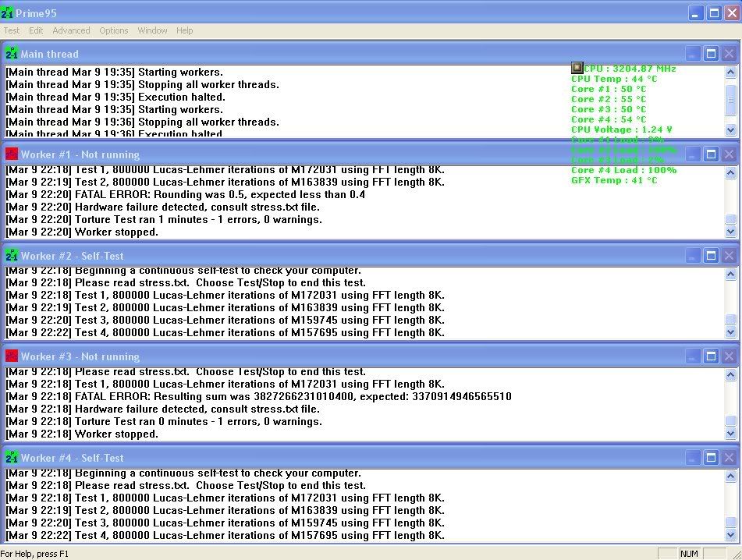Click 'Torture Test ran 0 minutes' line

tap(164, 421)
